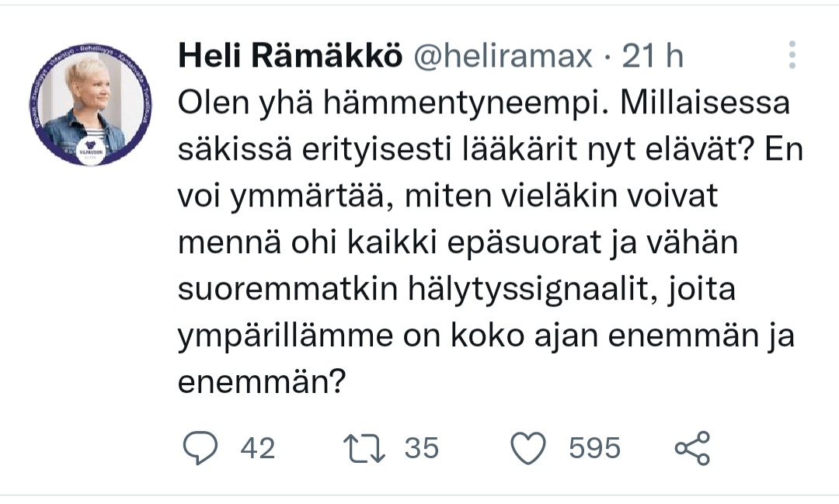Click the display name Heli Rämäkkö

[290, 56]
